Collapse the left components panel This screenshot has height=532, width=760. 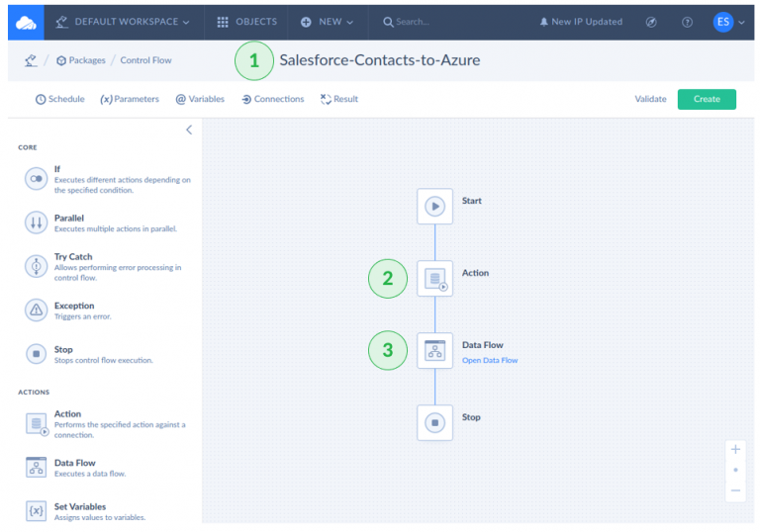coord(189,130)
